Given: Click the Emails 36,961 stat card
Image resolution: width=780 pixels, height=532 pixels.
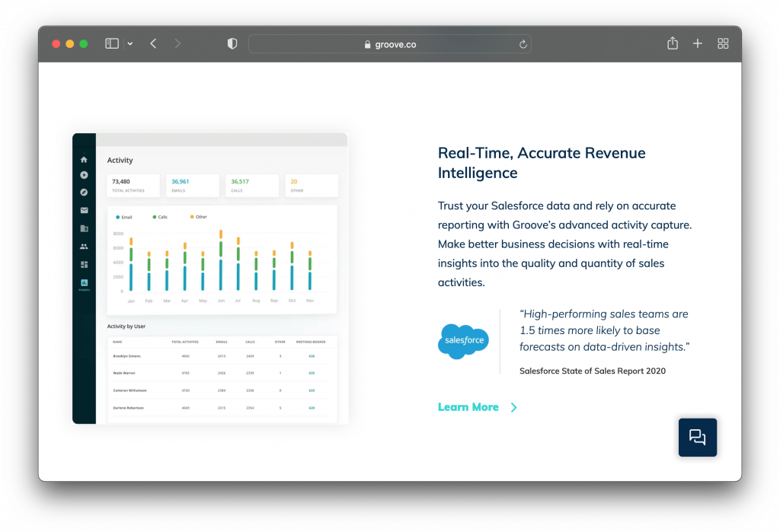Looking at the screenshot, I should click(193, 185).
